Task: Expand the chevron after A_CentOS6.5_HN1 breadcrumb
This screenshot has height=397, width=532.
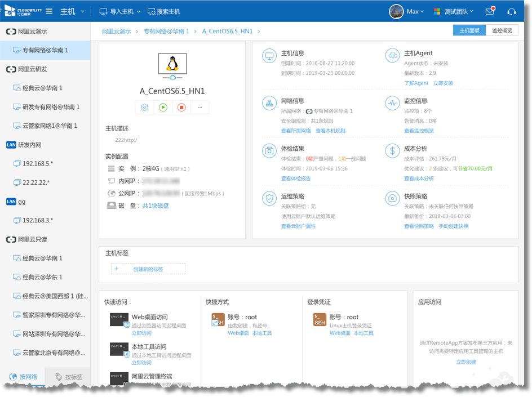Action: [x=259, y=31]
